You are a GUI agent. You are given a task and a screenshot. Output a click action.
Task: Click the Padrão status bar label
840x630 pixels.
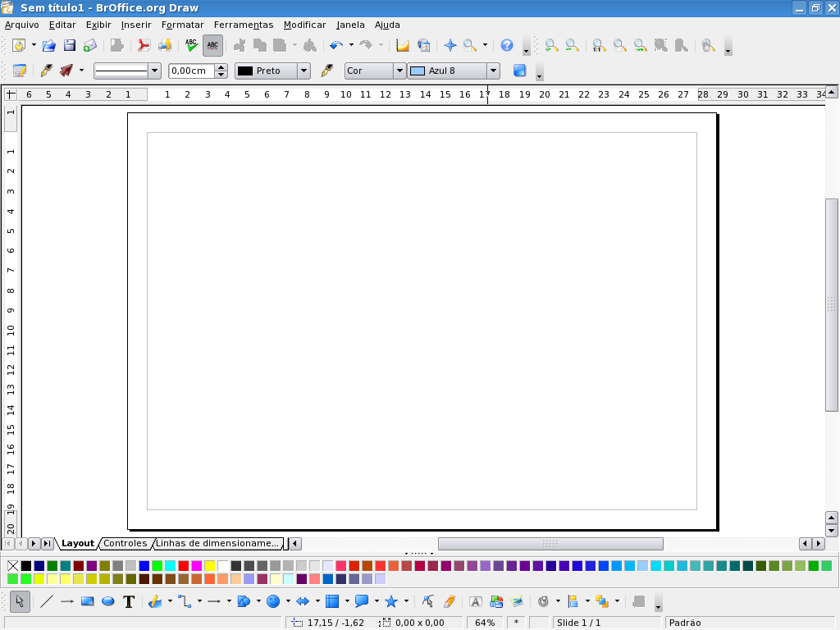pos(685,623)
